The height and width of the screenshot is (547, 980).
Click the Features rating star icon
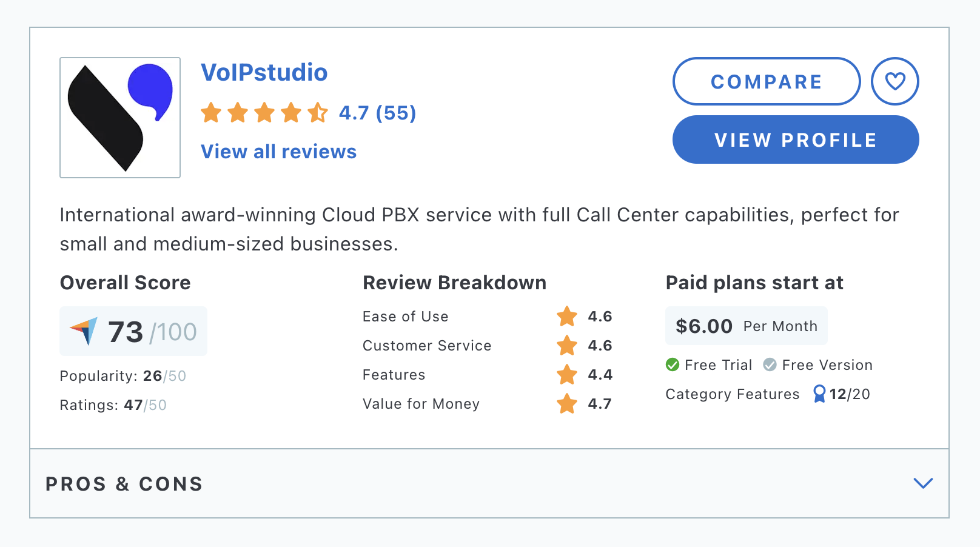567,375
